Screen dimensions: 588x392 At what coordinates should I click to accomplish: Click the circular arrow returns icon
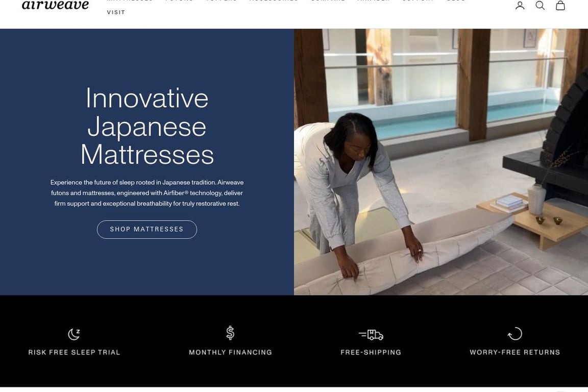515,333
